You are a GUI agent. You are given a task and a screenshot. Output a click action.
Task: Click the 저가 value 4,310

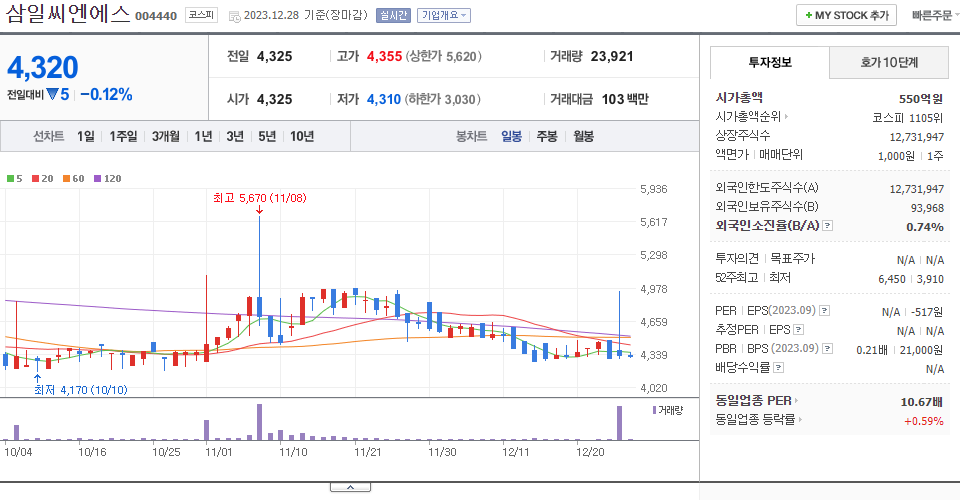tap(384, 99)
